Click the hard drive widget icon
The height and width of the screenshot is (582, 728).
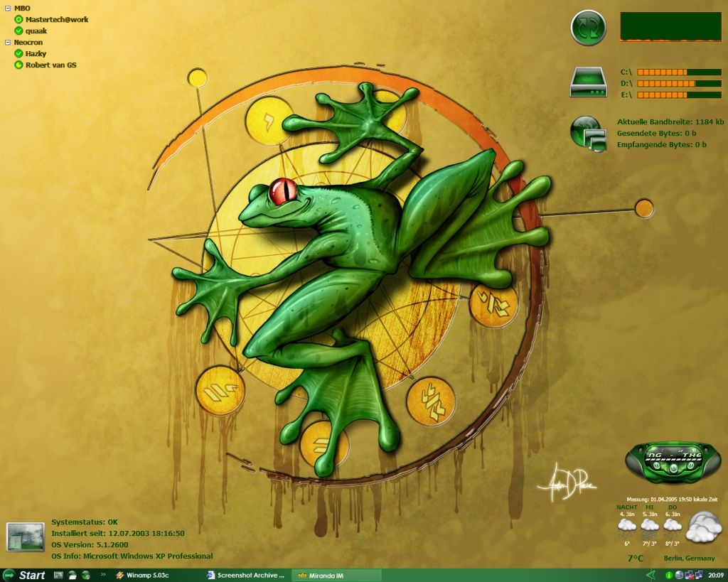coord(588,82)
